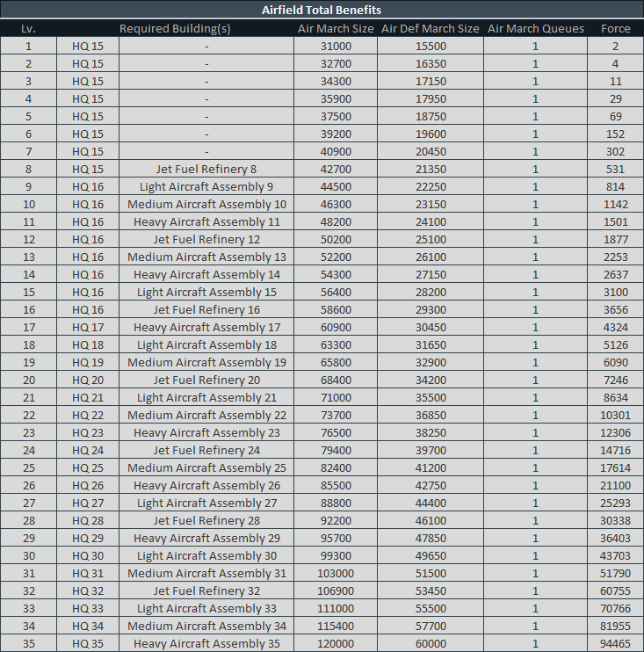The image size is (644, 652).
Task: Click the 29300 air def march cell
Action: click(431, 309)
